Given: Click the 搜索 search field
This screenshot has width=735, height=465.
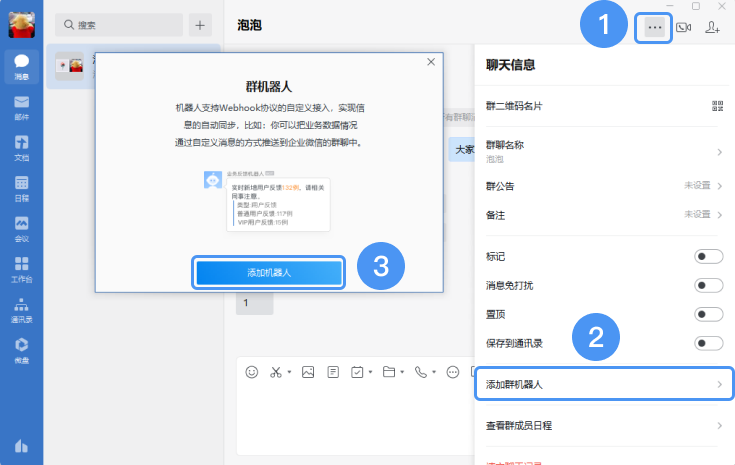Looking at the screenshot, I should coord(118,24).
